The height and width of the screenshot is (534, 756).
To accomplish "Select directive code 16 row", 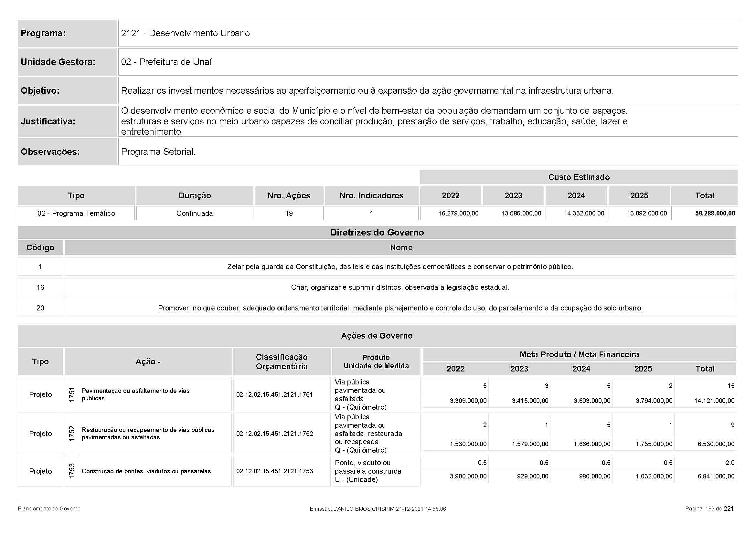I will 40,287.
